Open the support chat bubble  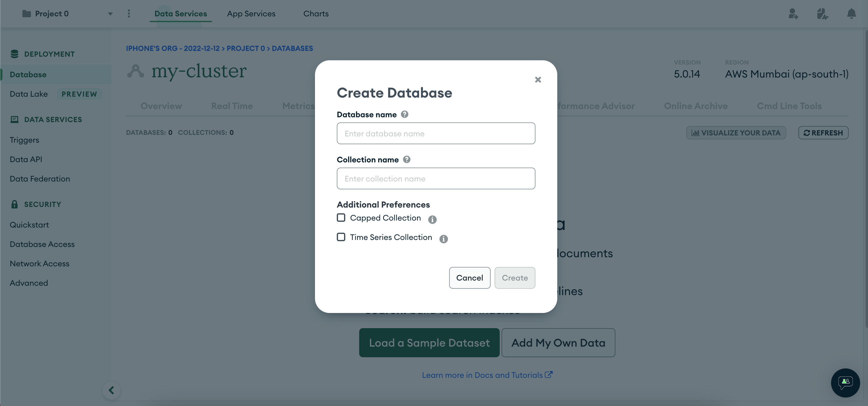pos(845,383)
